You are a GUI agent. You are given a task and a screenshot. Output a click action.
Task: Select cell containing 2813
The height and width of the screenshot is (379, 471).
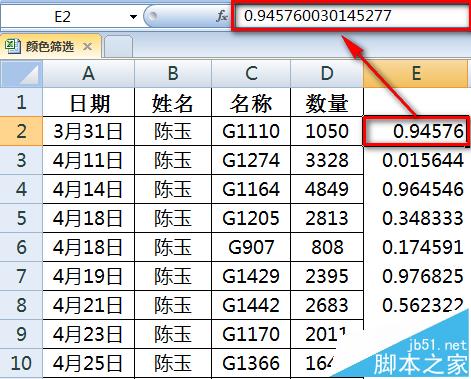pyautogui.click(x=327, y=218)
